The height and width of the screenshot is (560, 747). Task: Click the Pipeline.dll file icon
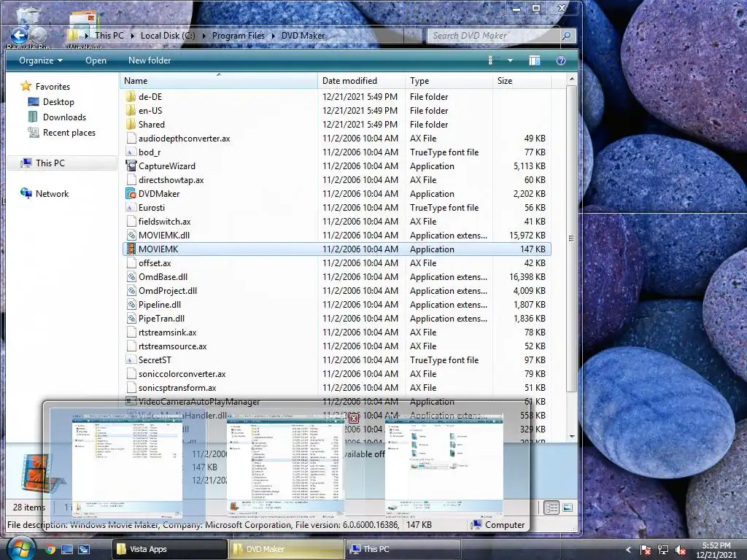(131, 305)
